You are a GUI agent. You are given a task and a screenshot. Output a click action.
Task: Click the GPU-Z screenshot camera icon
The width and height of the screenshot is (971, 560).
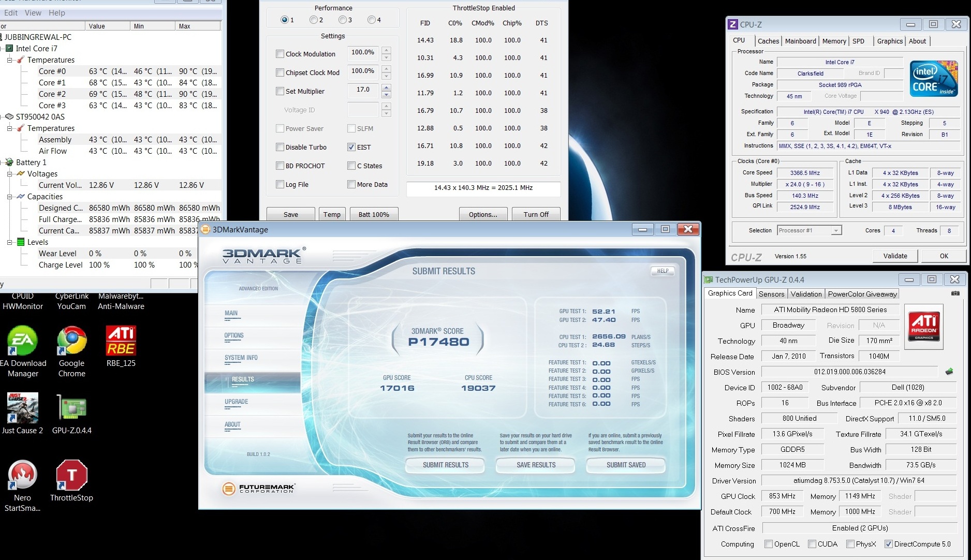[955, 293]
